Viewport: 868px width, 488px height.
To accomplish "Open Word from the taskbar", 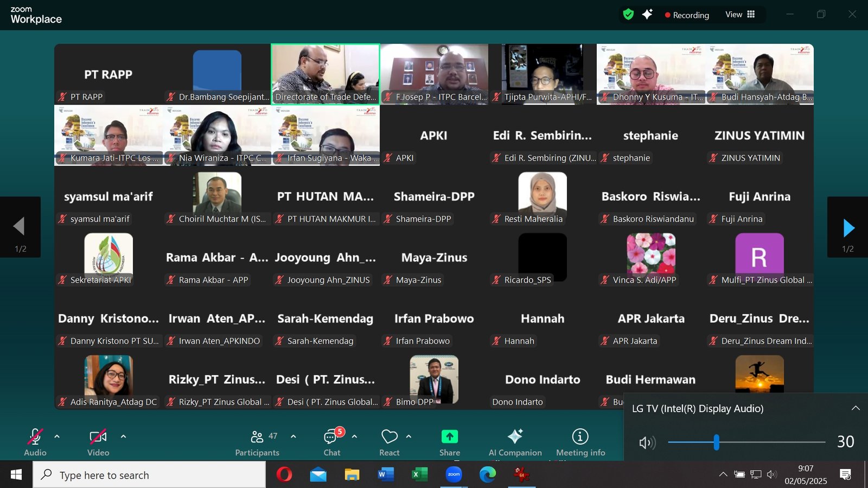I will 386,475.
